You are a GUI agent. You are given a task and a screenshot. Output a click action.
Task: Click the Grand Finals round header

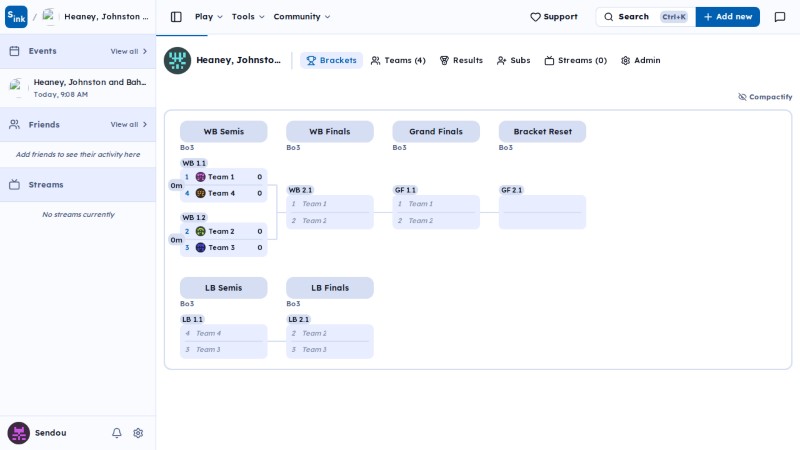[x=436, y=131]
